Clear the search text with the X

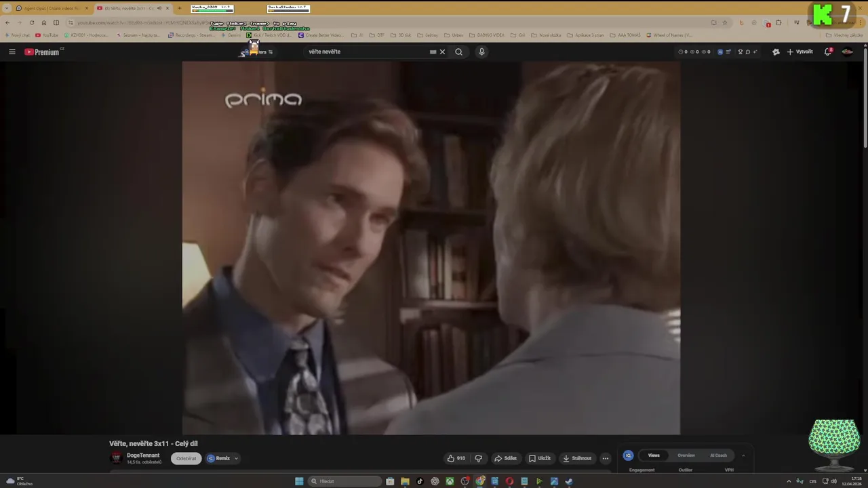[x=442, y=52]
